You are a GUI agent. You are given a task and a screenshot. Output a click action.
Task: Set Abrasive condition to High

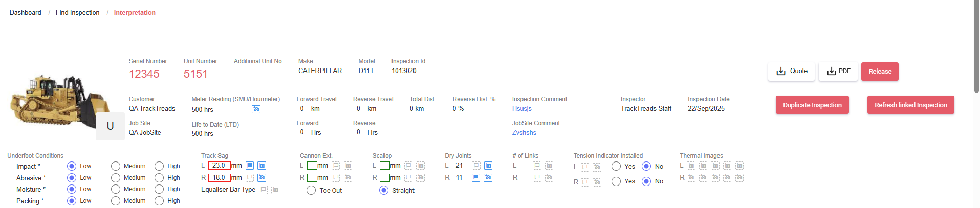[x=159, y=178]
